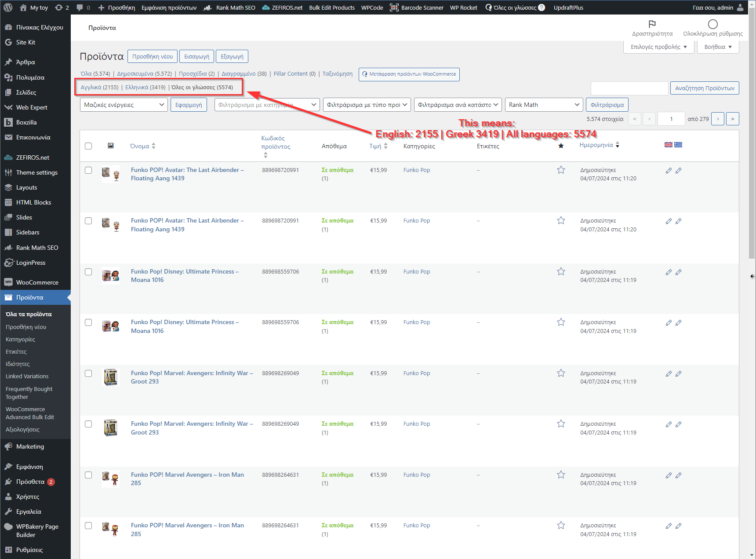Viewport: 756px width, 559px height.
Task: Expand the Βοήθεια help panel
Action: tap(718, 47)
